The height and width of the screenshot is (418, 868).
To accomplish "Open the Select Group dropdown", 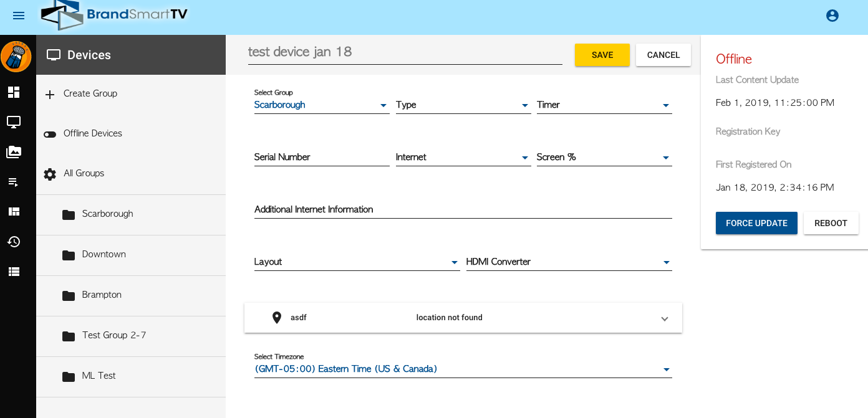I will [321, 105].
